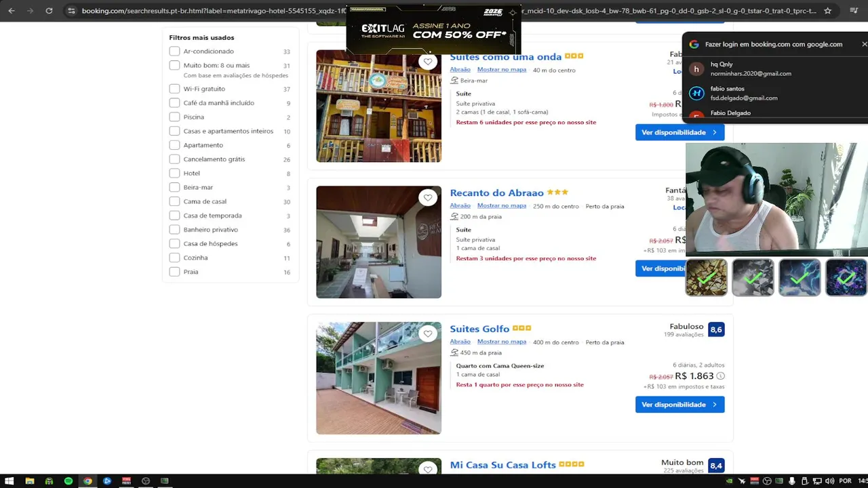Enable Cancelamento grátis filter
Viewport: 868px width, 488px height.
pos(174,159)
